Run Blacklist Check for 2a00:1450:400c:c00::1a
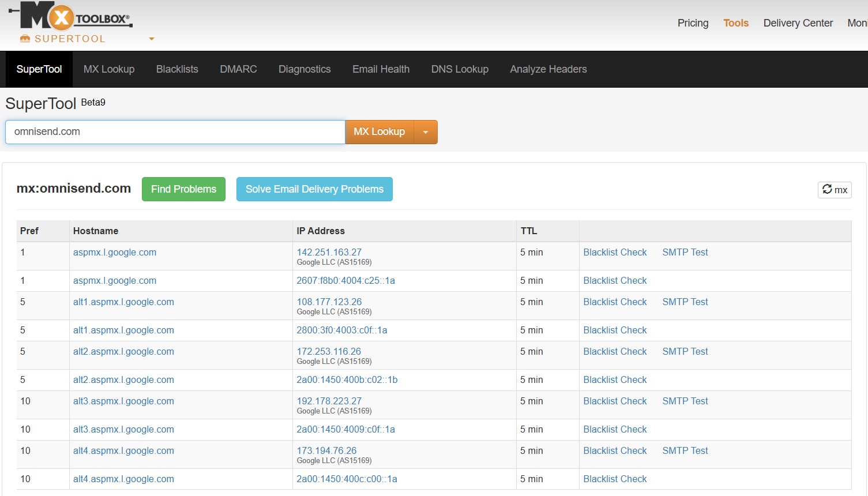This screenshot has width=868, height=496. (615, 479)
